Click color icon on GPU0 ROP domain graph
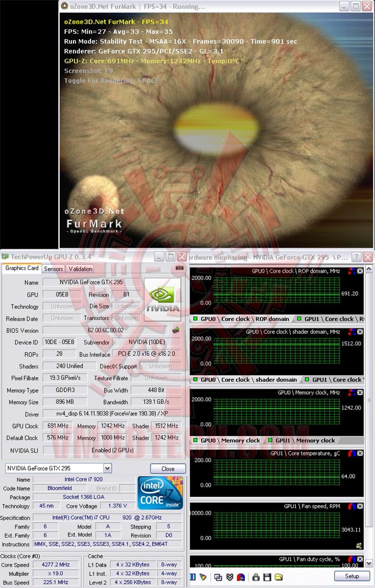Viewport: 375px width, 588px height. tap(352, 271)
